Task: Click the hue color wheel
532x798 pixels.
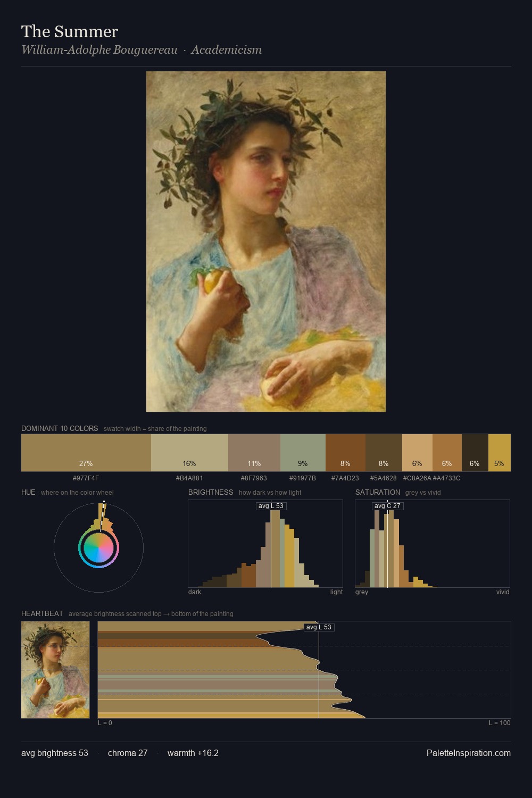Action: coord(98,547)
